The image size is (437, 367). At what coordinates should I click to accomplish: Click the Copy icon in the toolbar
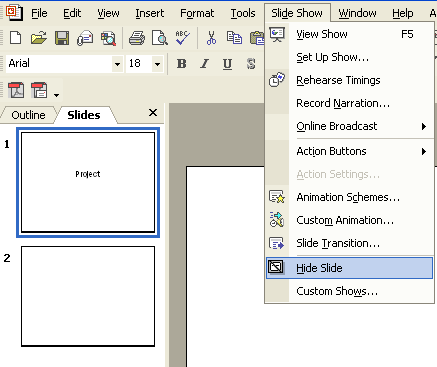(234, 38)
